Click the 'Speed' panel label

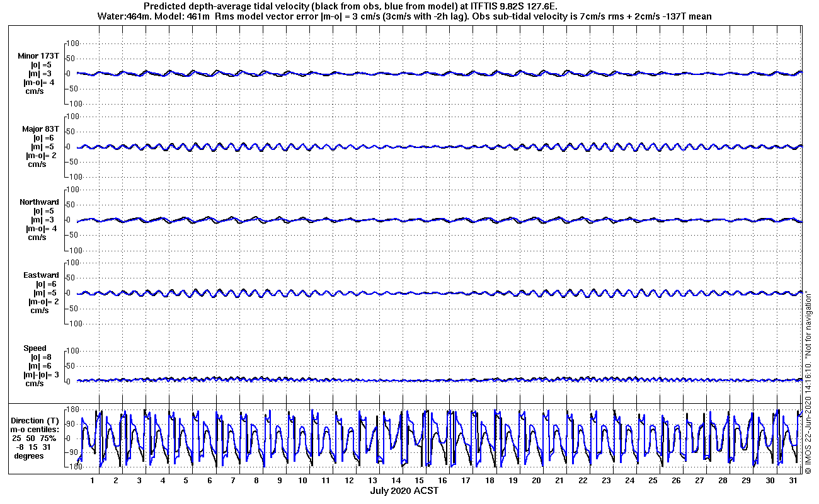pos(35,348)
